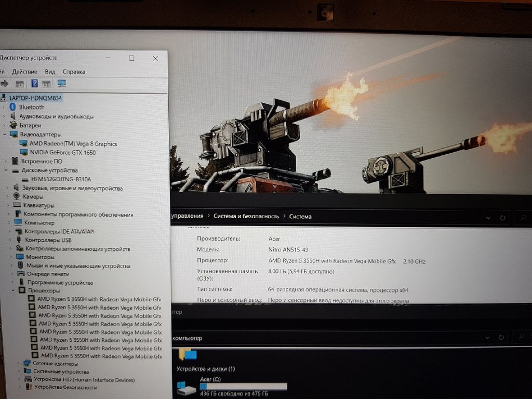Image resolution: width=532 pixels, height=399 pixels.
Task: Open the Справка menu
Action: [74, 72]
